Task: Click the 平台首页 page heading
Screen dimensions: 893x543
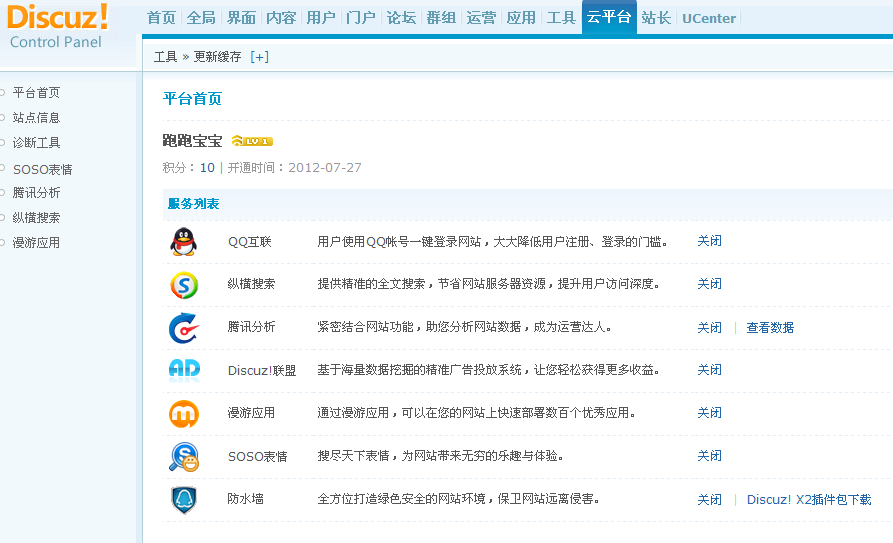Action: 192,99
